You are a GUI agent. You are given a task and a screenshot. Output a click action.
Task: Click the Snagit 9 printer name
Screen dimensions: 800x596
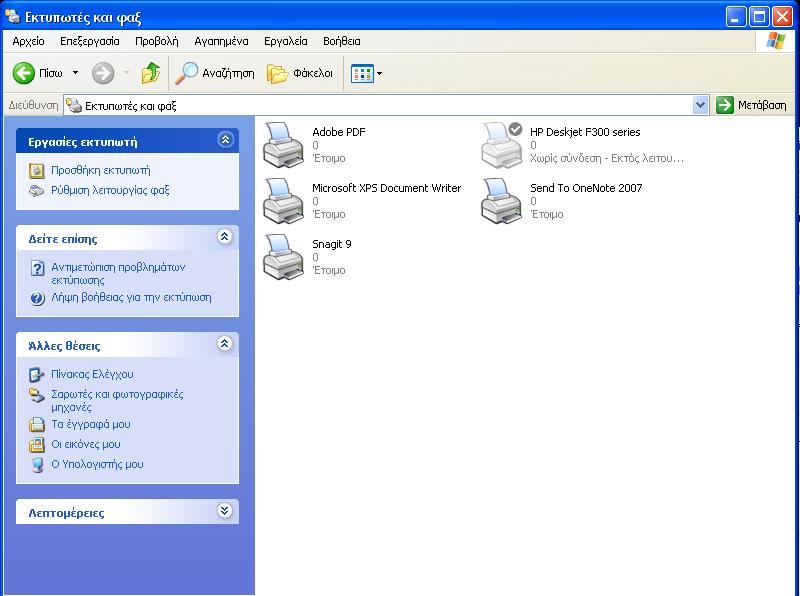(332, 244)
